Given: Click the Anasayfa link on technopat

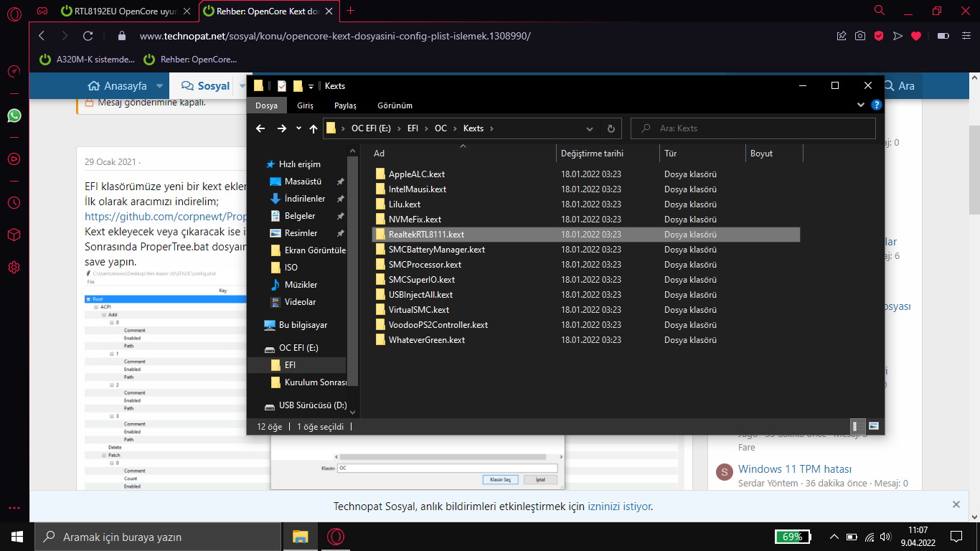Looking at the screenshot, I should click(117, 86).
